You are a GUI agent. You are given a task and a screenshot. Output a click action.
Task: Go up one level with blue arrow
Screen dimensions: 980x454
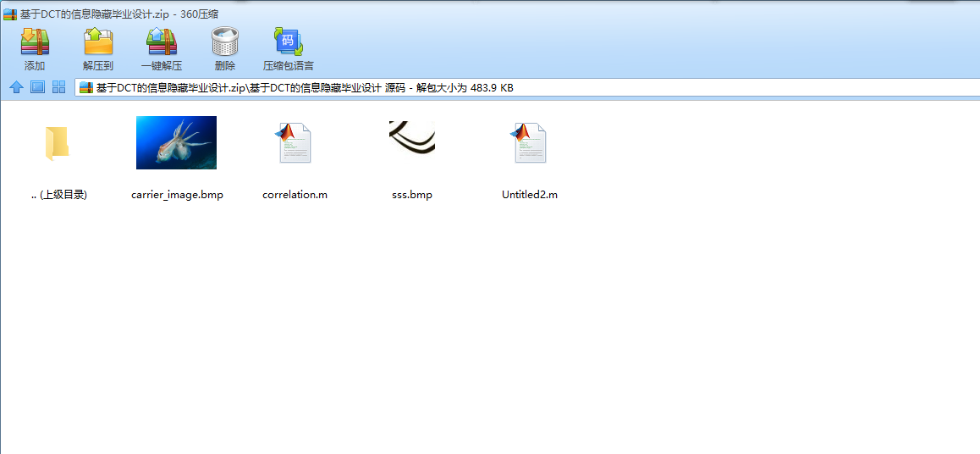(x=17, y=87)
